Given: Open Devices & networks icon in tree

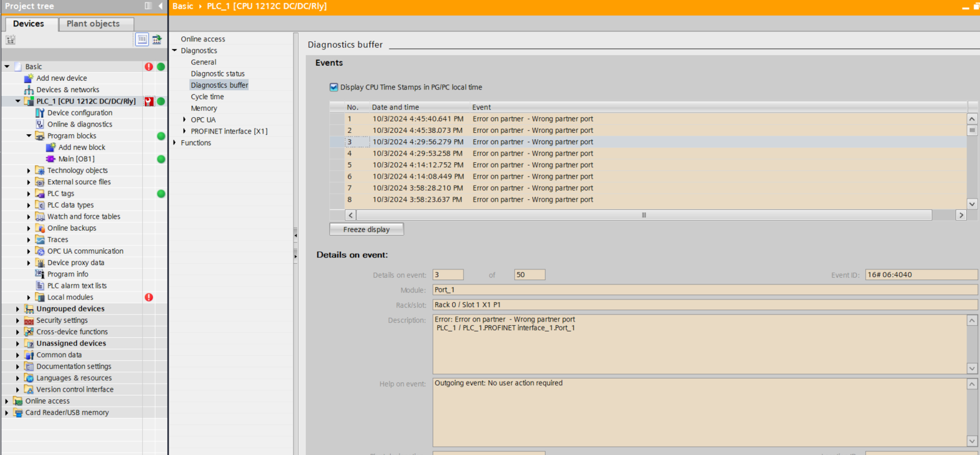Looking at the screenshot, I should (x=29, y=90).
